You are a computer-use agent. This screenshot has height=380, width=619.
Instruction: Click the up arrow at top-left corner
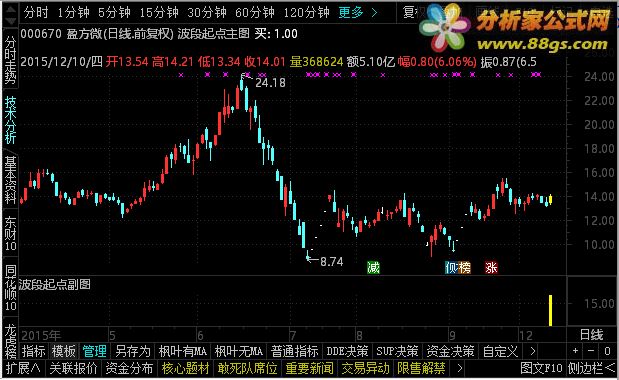click(10, 9)
